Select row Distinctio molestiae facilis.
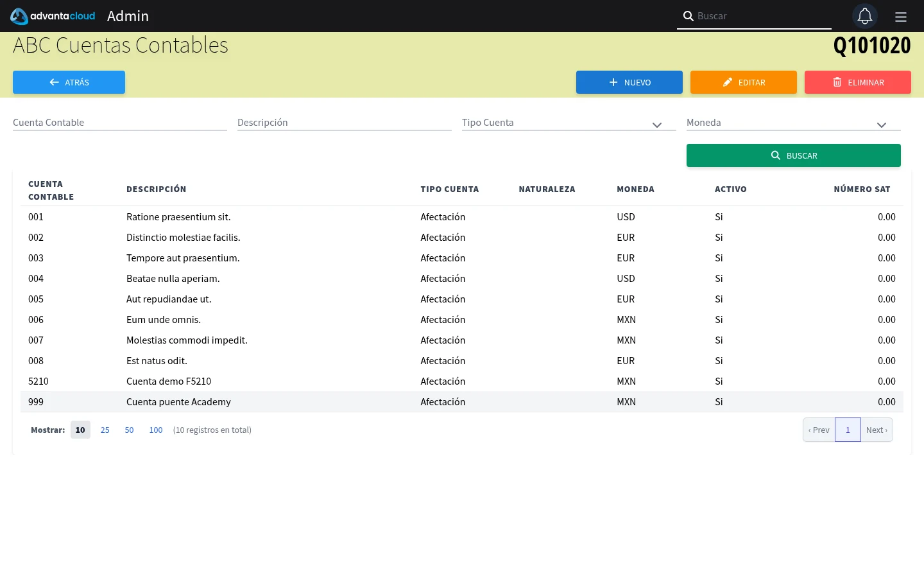This screenshot has height=578, width=924. point(462,238)
